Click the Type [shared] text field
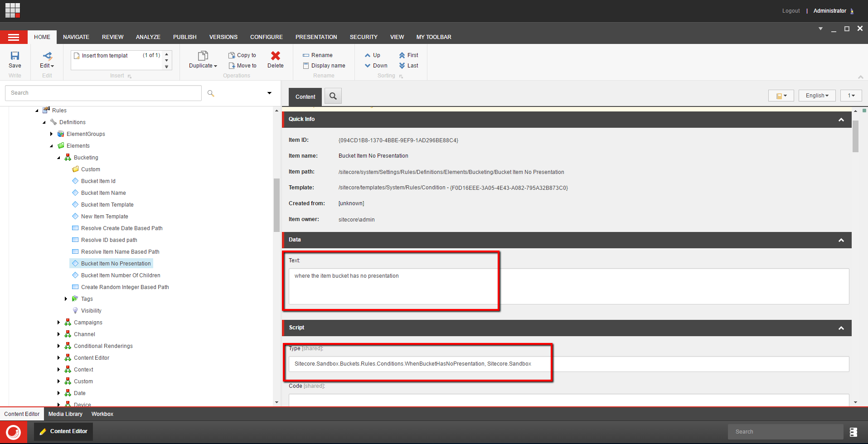Viewport: 868px width, 444px height. point(568,364)
